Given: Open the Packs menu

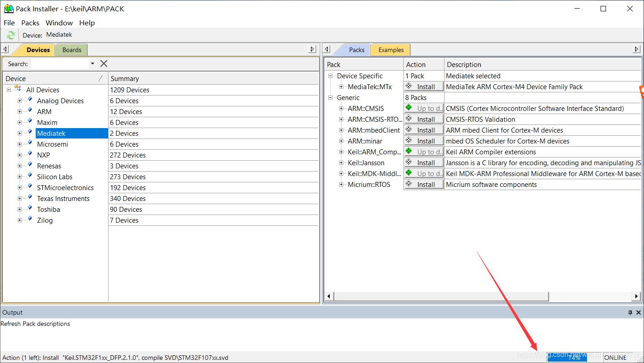Looking at the screenshot, I should [30, 23].
